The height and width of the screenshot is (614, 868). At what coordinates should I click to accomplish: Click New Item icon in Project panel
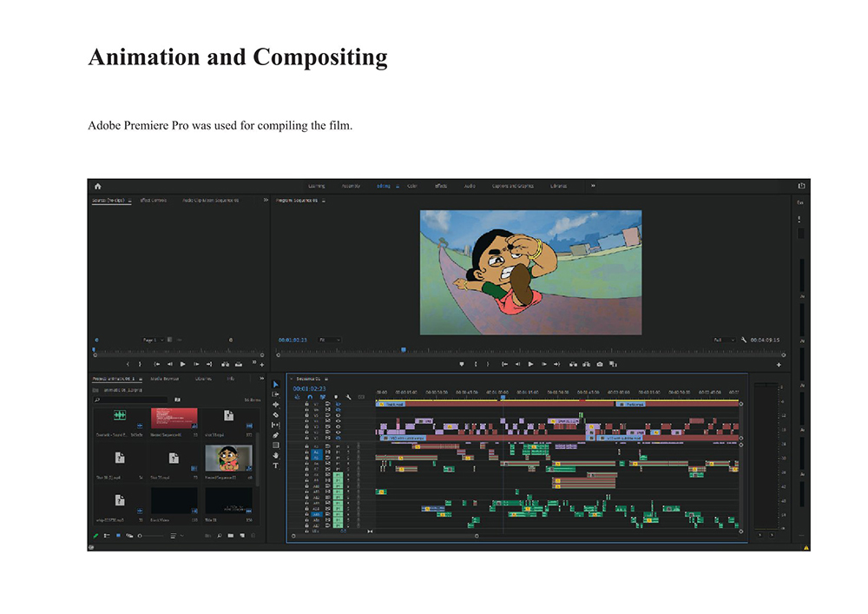[x=242, y=536]
